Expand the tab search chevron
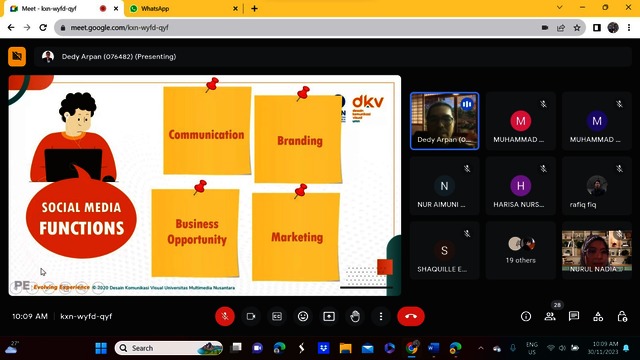This screenshot has width=640, height=360. [x=560, y=7]
